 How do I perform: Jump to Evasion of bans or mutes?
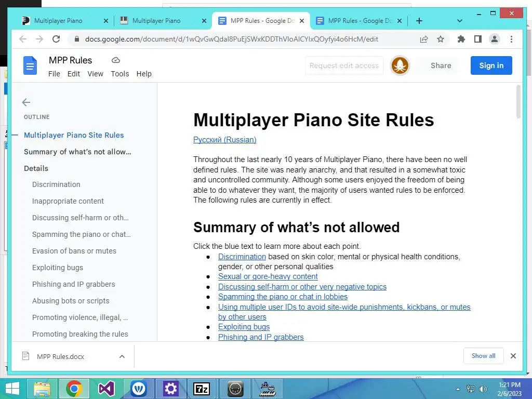74,251
